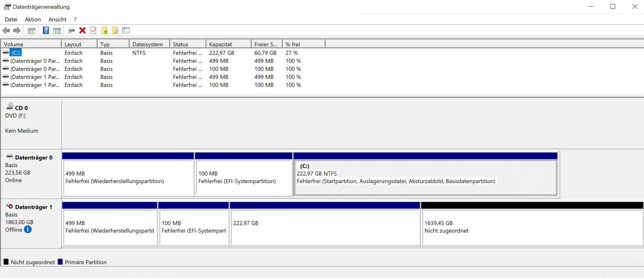Click the blue info icon beside Offline

[28, 230]
